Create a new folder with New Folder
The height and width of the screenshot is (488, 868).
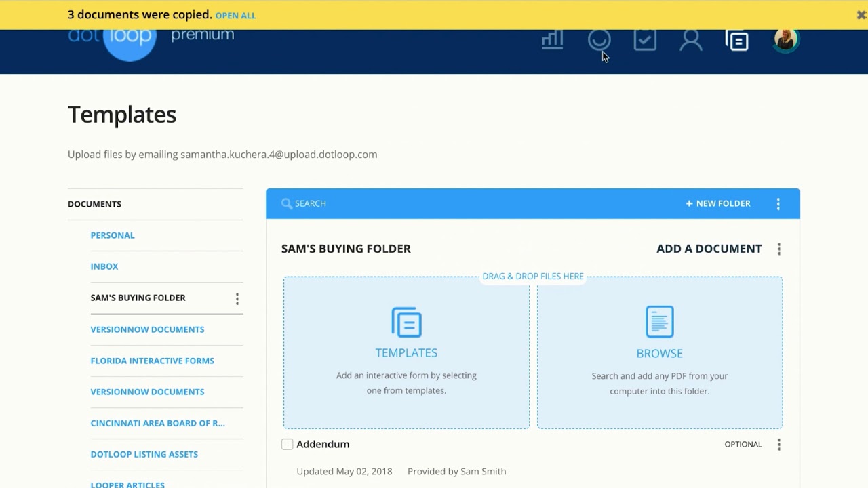718,203
